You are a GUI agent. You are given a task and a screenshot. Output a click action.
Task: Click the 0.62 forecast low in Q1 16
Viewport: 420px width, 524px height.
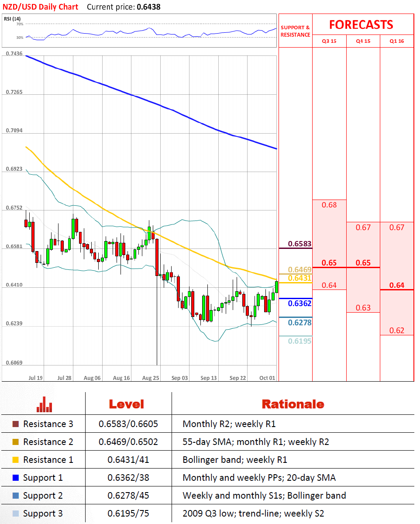(397, 331)
